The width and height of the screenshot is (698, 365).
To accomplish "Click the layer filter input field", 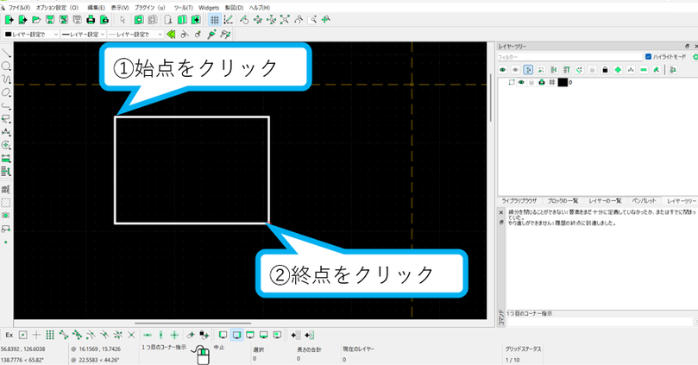I will pyautogui.click(x=570, y=57).
